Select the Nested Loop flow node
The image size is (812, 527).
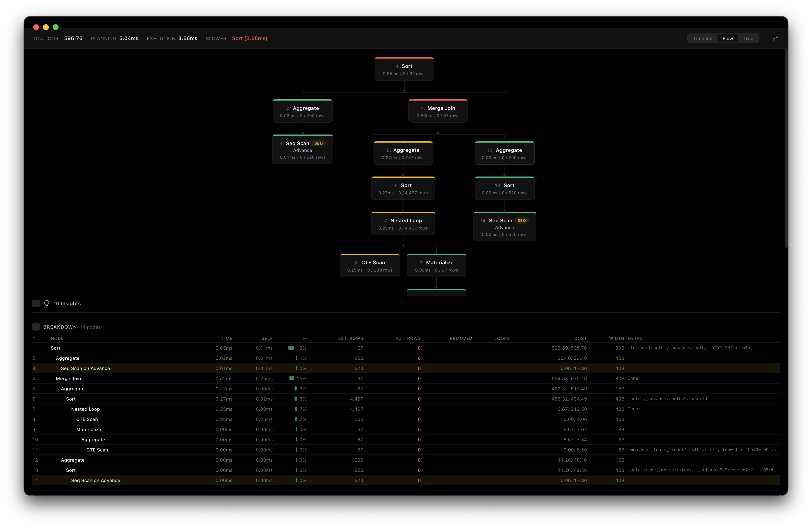coord(403,224)
